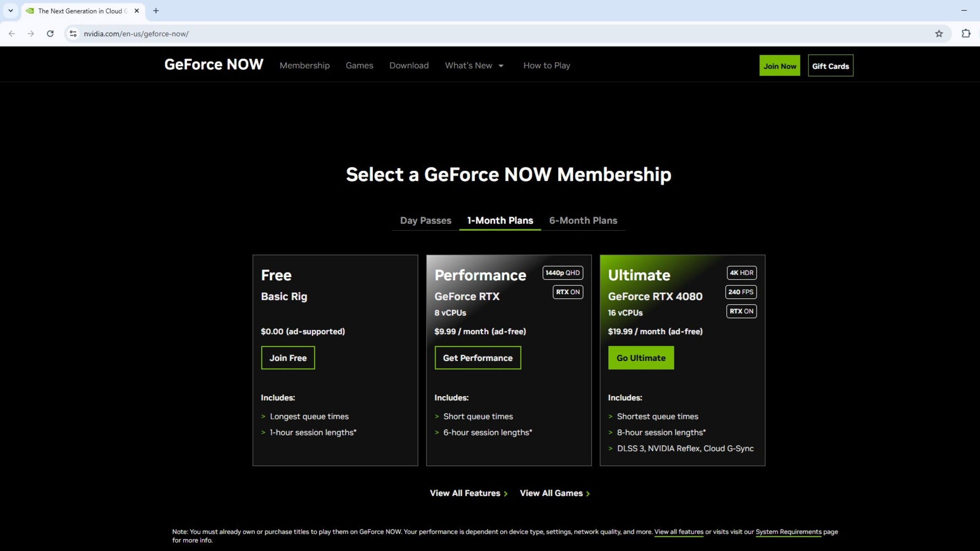
Task: Click the Join Free button
Action: click(x=288, y=358)
